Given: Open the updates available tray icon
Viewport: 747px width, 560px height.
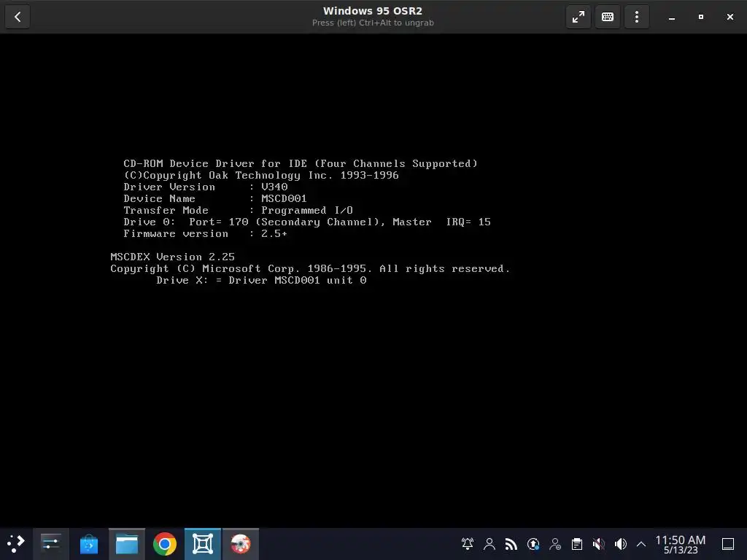Looking at the screenshot, I should (533, 544).
